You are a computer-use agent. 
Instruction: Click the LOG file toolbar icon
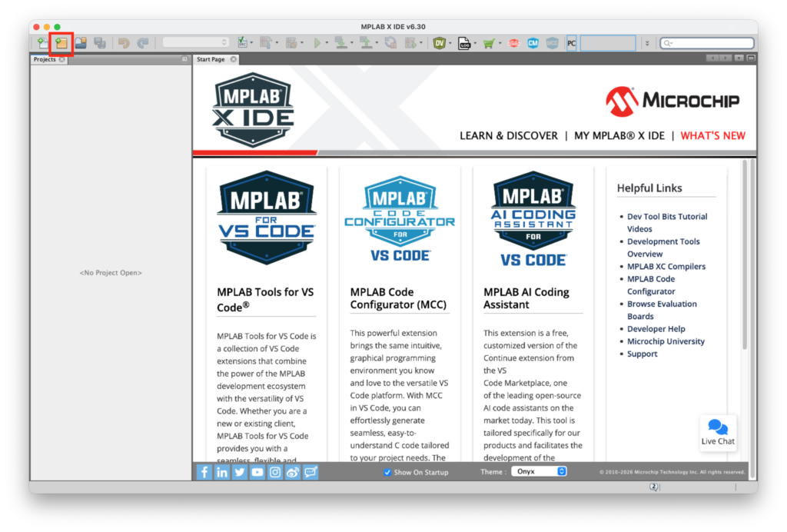pyautogui.click(x=464, y=43)
